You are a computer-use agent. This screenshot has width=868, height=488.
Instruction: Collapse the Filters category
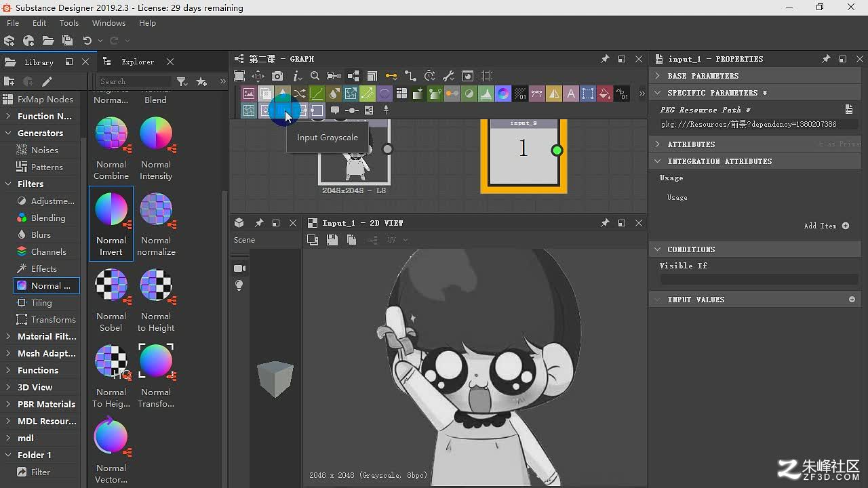click(x=8, y=184)
